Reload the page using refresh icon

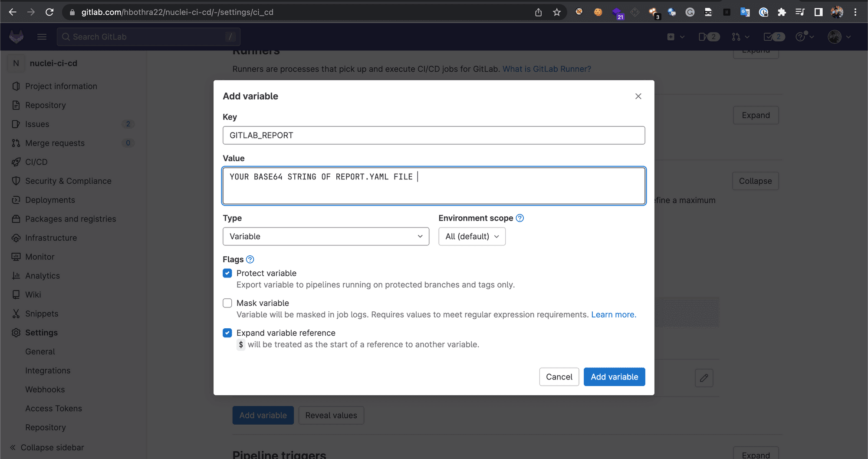(x=49, y=12)
